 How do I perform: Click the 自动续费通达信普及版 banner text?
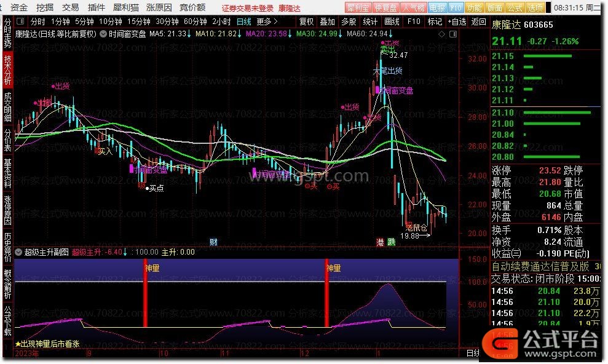tap(540, 267)
